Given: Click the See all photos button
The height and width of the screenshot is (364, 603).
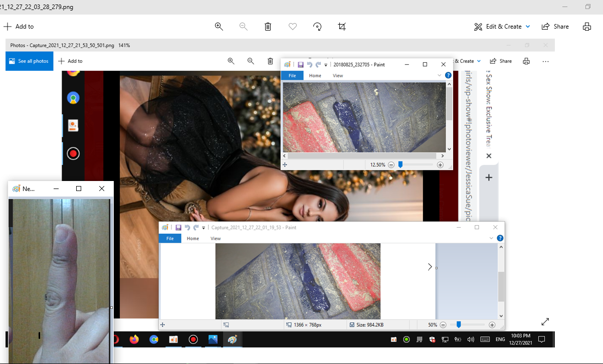Looking at the screenshot, I should coord(29,61).
